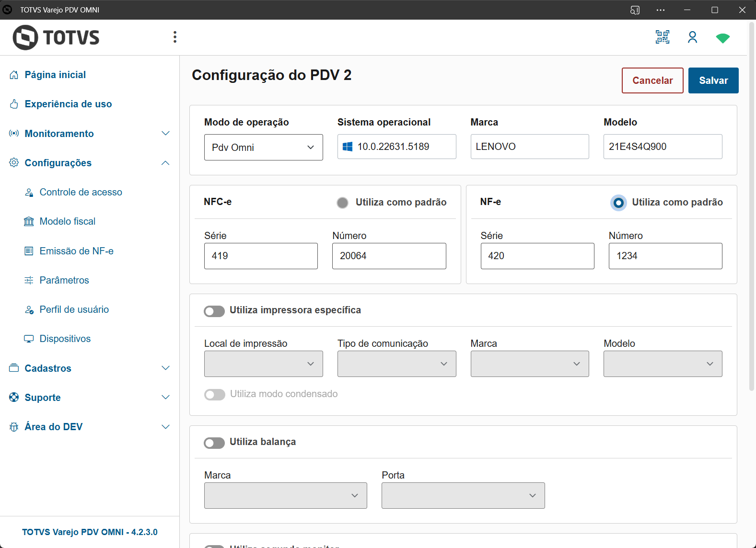
Task: Open the user profile icon
Action: click(x=692, y=37)
